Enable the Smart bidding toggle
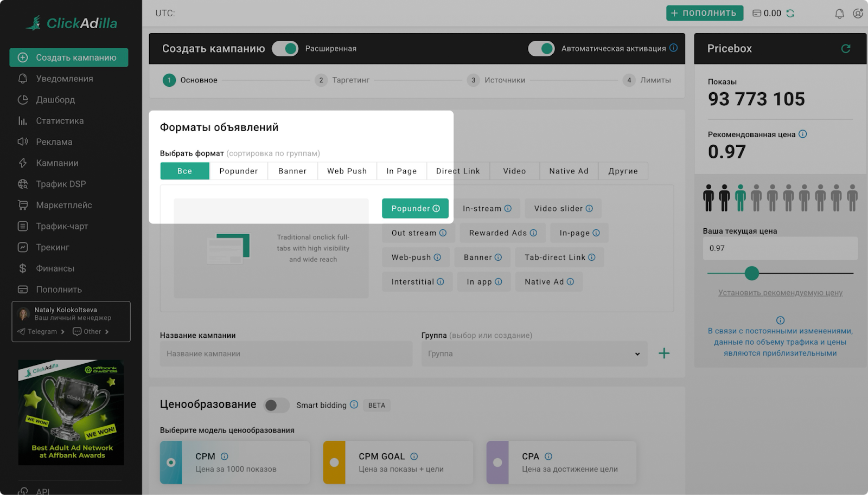 point(277,405)
